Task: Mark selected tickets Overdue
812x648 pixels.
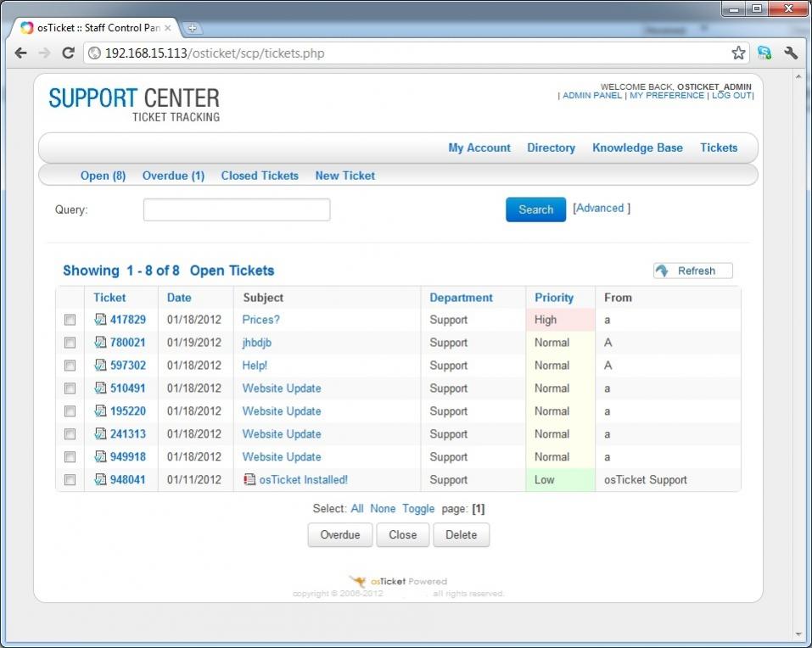Action: pos(340,534)
